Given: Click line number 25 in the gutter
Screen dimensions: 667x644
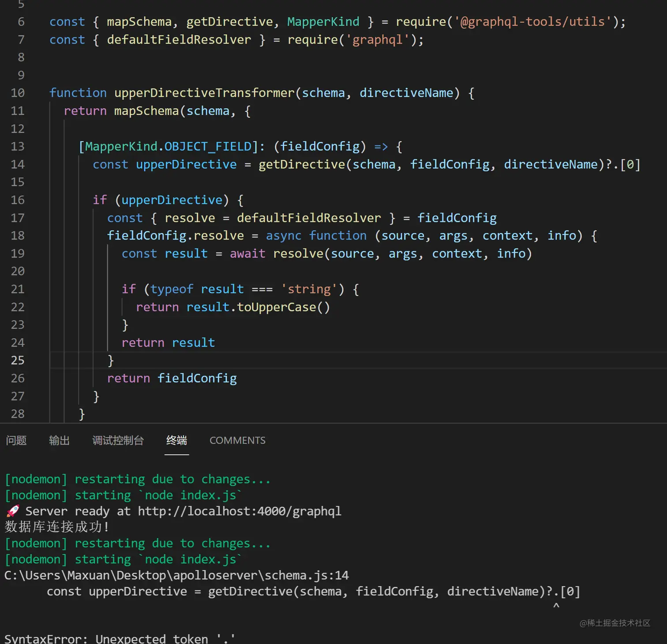Looking at the screenshot, I should pyautogui.click(x=18, y=360).
